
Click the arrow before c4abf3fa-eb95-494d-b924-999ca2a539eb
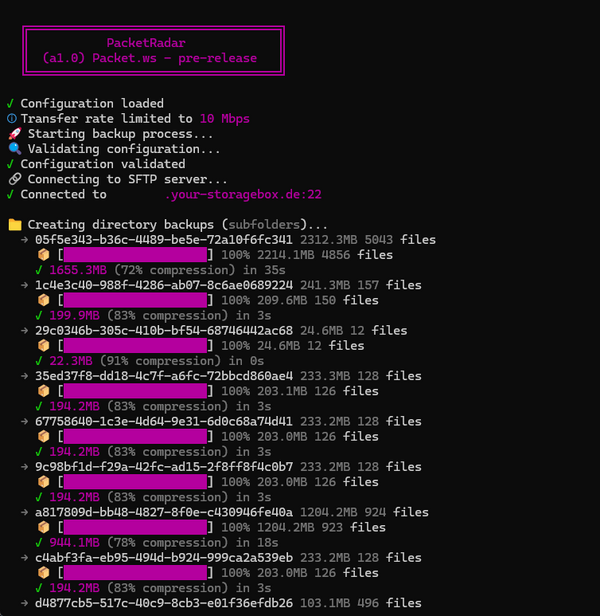click(25, 557)
